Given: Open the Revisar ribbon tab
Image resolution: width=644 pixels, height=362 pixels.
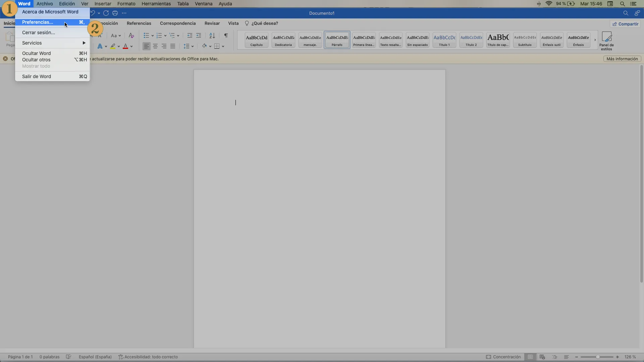Looking at the screenshot, I should tap(212, 23).
